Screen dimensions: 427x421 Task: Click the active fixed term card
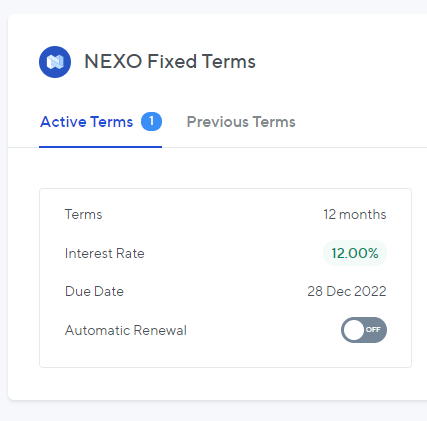(225, 278)
